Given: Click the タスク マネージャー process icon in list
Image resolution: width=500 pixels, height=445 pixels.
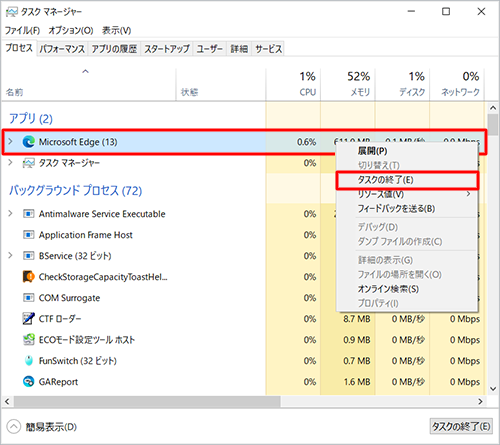Looking at the screenshot, I should pyautogui.click(x=28, y=163).
